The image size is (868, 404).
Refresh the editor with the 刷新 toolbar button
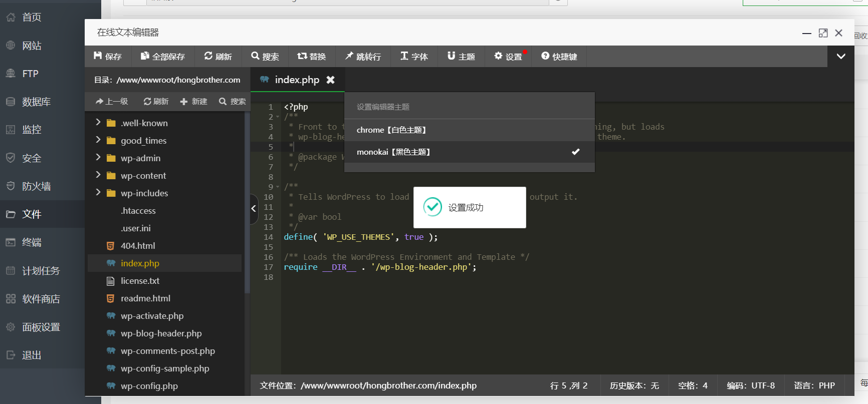[218, 57]
